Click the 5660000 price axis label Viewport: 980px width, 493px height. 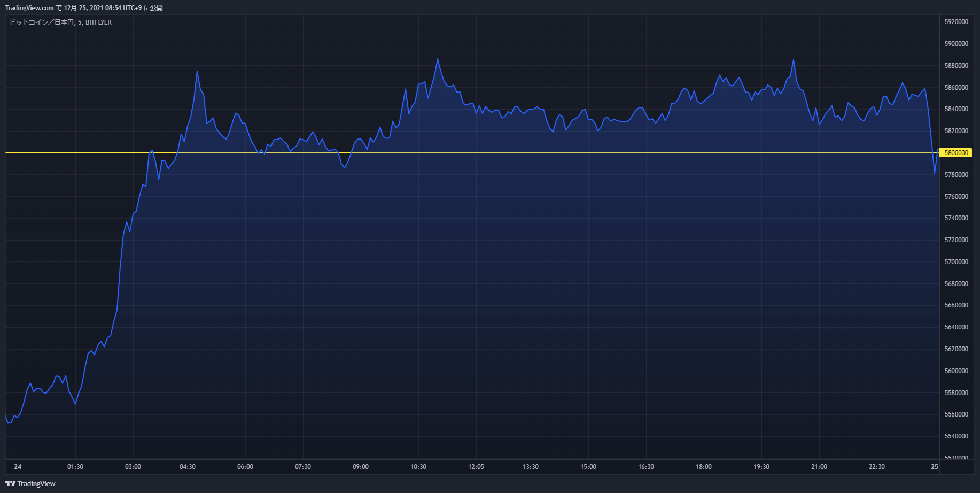pos(956,305)
